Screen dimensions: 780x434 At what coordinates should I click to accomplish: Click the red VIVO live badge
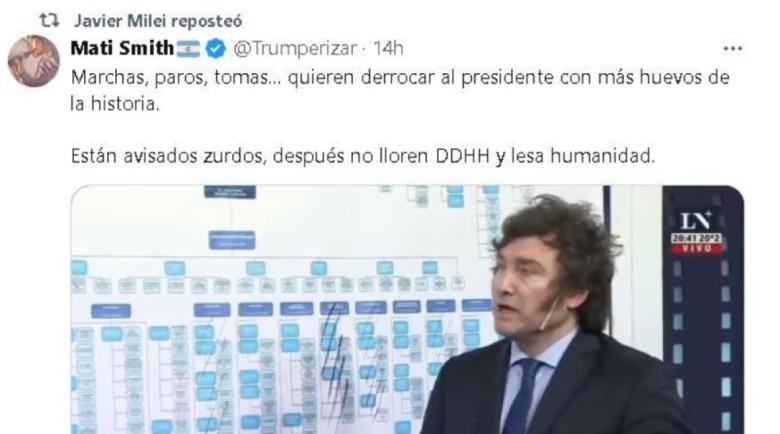coord(696,248)
